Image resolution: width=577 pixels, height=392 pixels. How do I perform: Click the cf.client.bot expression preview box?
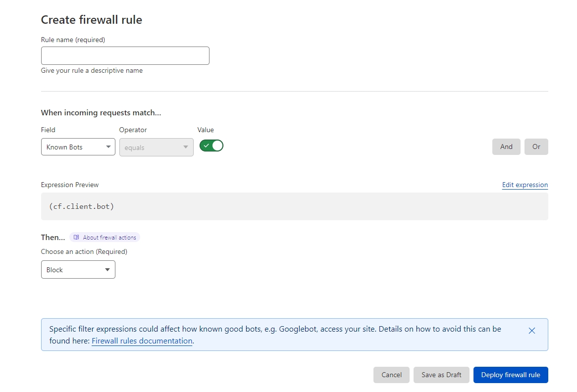tap(294, 206)
